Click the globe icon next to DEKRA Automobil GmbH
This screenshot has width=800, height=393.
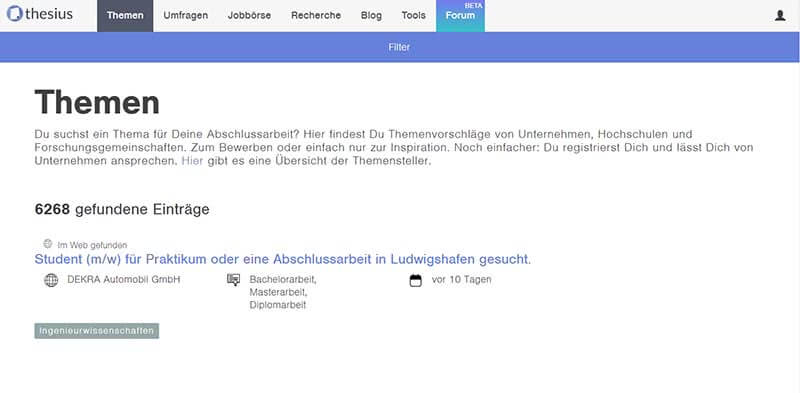51,280
